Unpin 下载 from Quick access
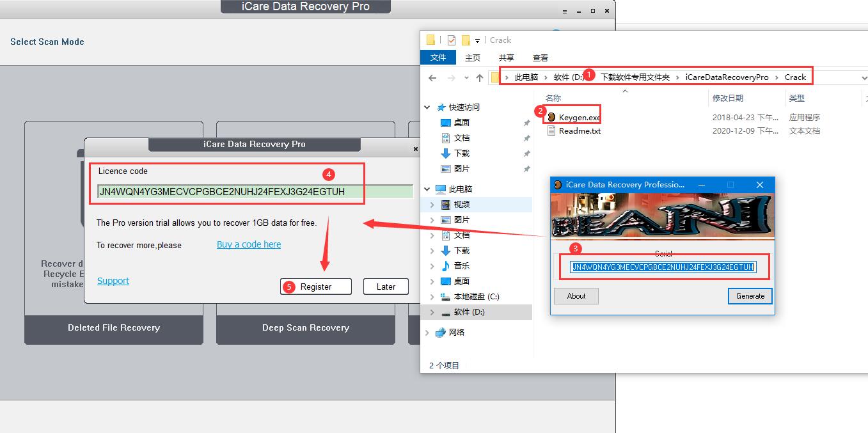This screenshot has width=868, height=433. tap(526, 154)
